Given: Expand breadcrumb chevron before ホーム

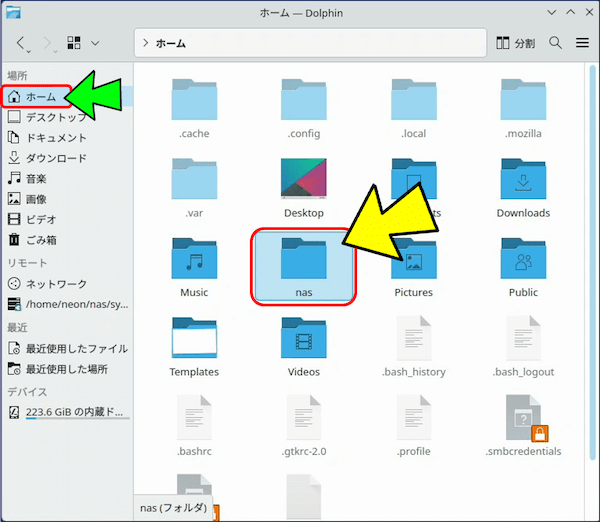Looking at the screenshot, I should 146,44.
